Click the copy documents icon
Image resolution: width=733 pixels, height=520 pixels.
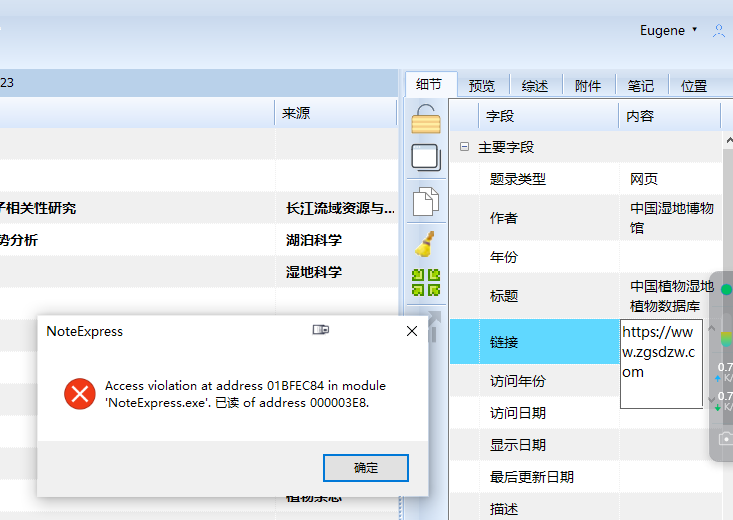(426, 202)
